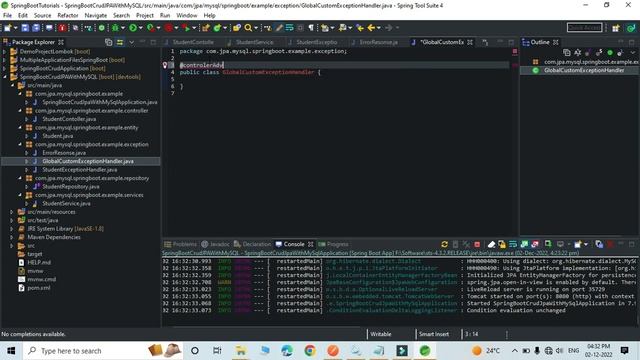Select StudentContoller.java in Package Explorer
Viewport: 640px width, 360px height.
pyautogui.click(x=69, y=119)
